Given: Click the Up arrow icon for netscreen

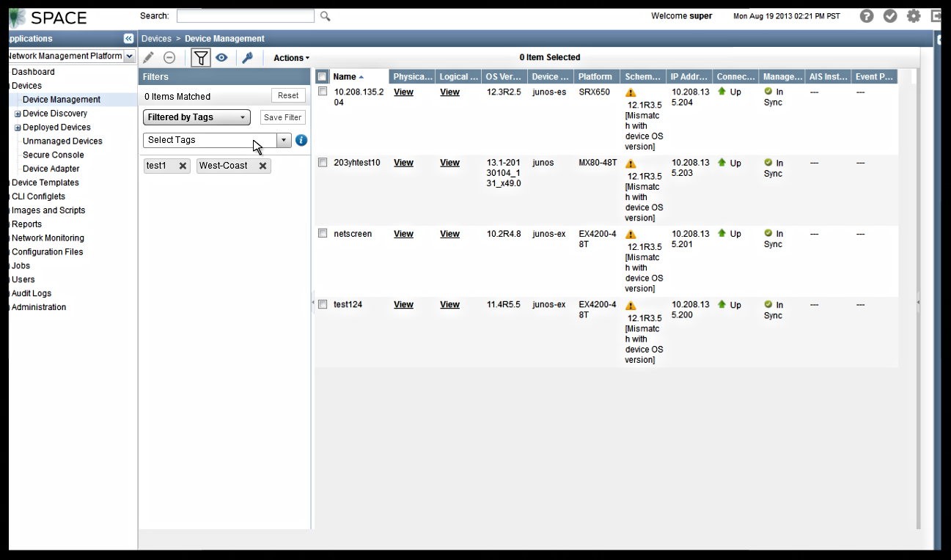Looking at the screenshot, I should [721, 233].
